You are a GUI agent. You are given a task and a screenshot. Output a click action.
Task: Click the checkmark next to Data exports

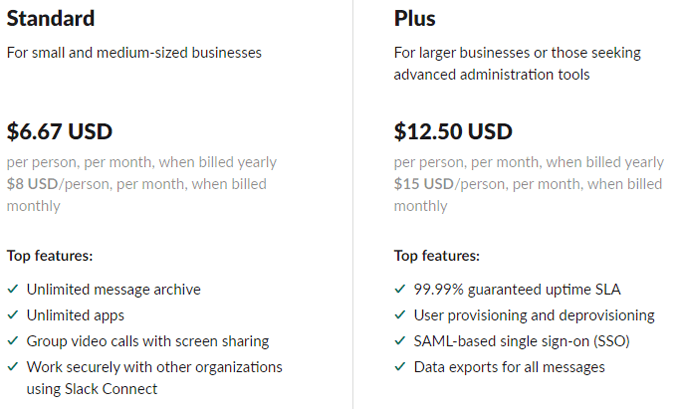(x=399, y=368)
